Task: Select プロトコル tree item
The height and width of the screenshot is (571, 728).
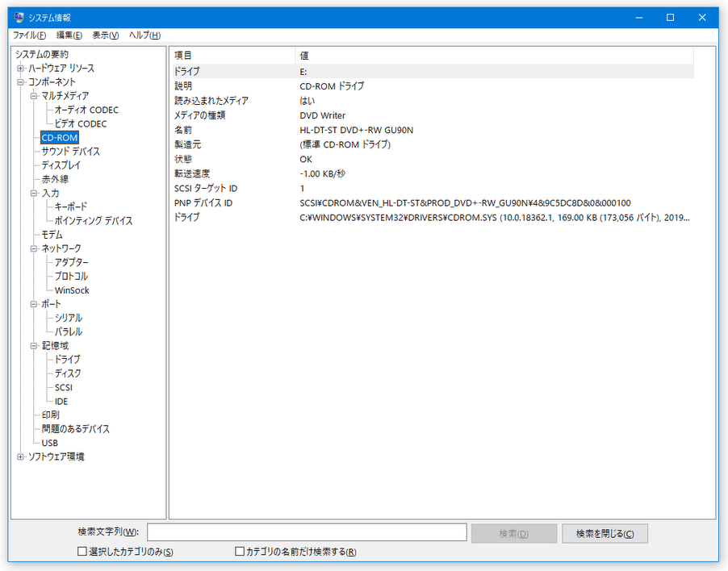Action: coord(71,277)
